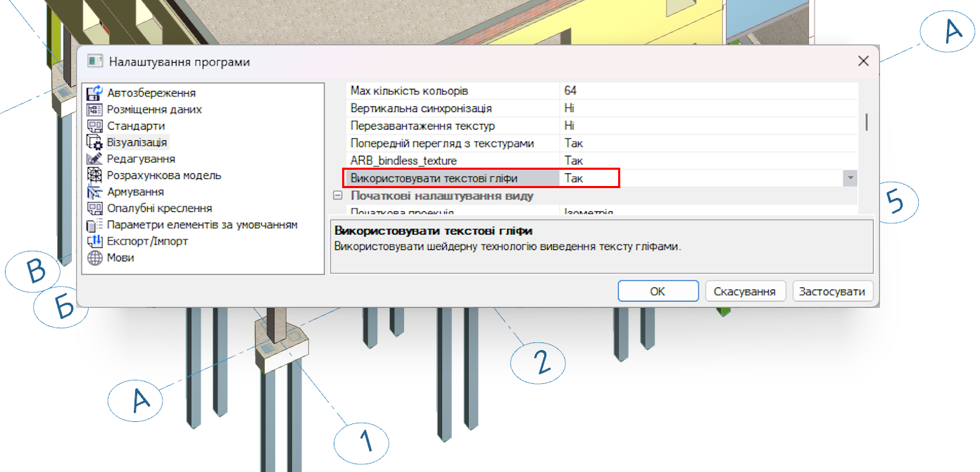Screen dimensions: 980x472
Task: Open the Попередній перегляд з текстурами value list
Action: coord(708,143)
